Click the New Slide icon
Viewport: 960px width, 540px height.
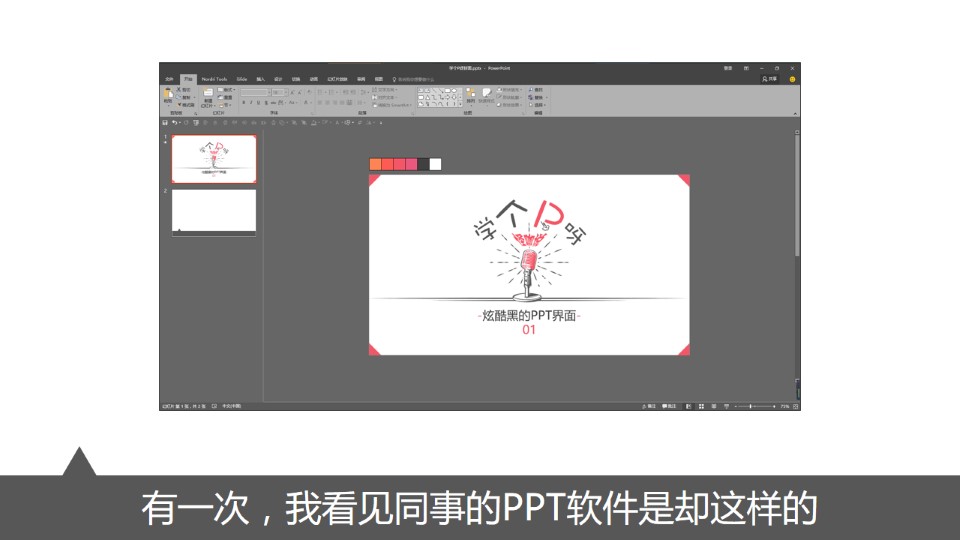(208, 94)
